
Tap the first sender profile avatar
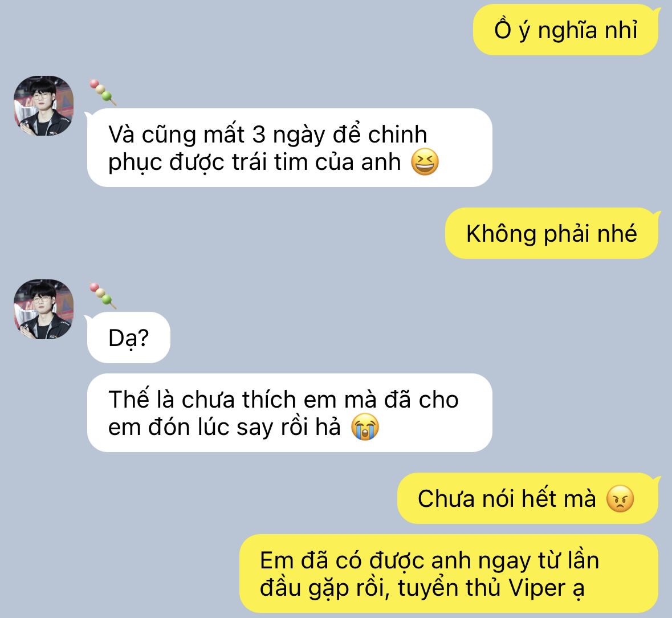click(44, 106)
